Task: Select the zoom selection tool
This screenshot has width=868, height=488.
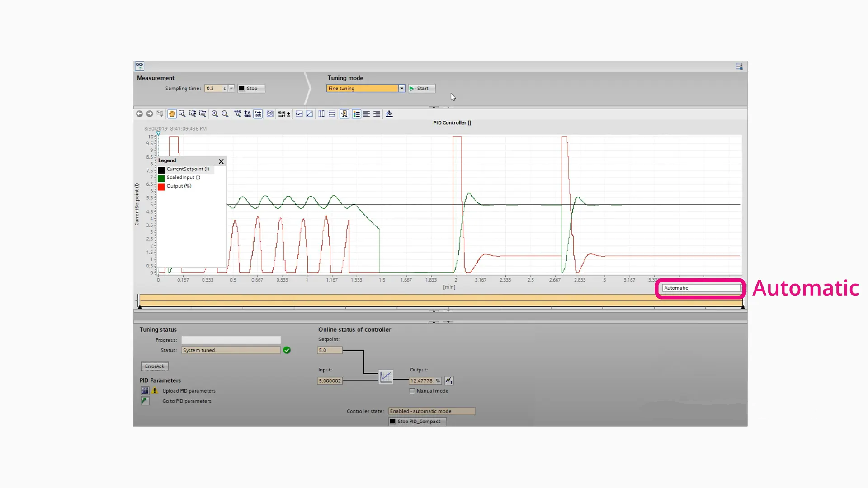Action: 182,114
